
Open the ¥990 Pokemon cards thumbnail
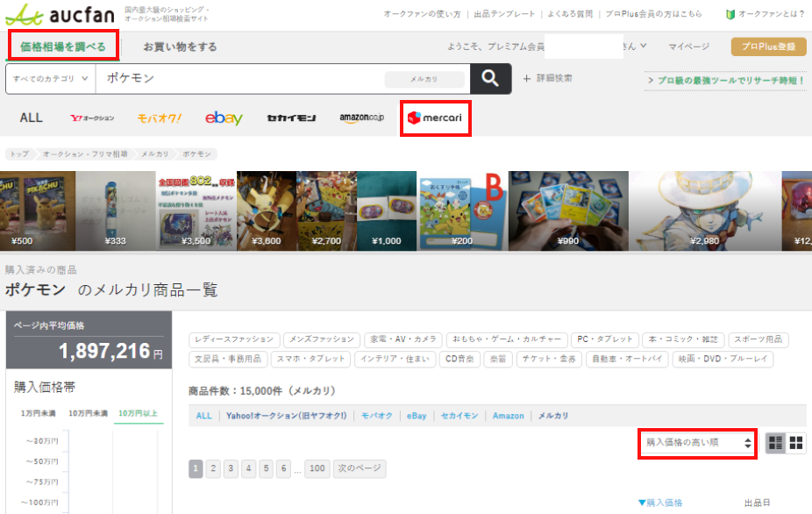pos(568,211)
